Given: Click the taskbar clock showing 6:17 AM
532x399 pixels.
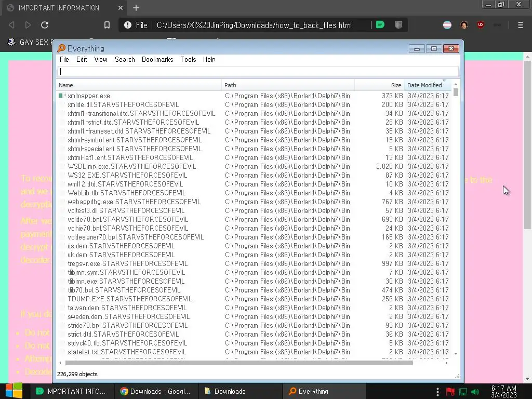Looking at the screenshot, I should (x=504, y=391).
